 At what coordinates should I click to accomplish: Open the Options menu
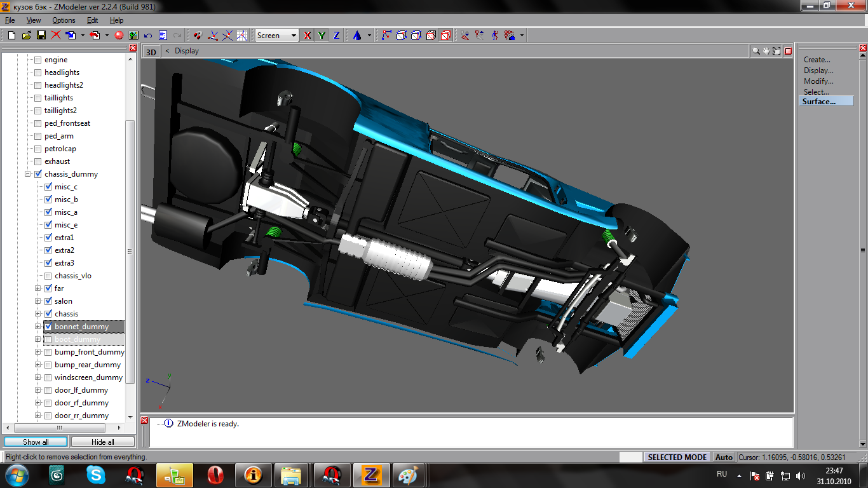pos(64,20)
